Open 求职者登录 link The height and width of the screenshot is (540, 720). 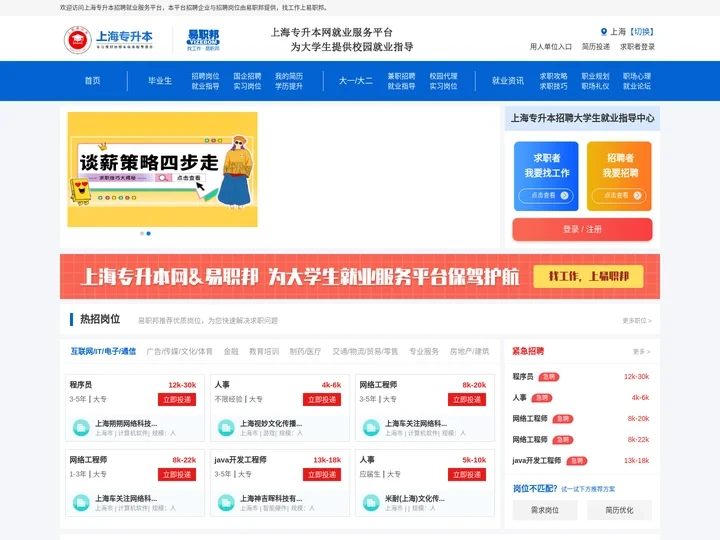point(637,46)
